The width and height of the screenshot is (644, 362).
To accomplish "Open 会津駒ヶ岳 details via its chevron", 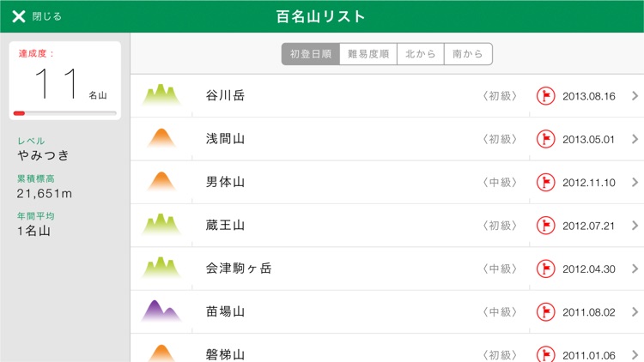I will coord(635,268).
